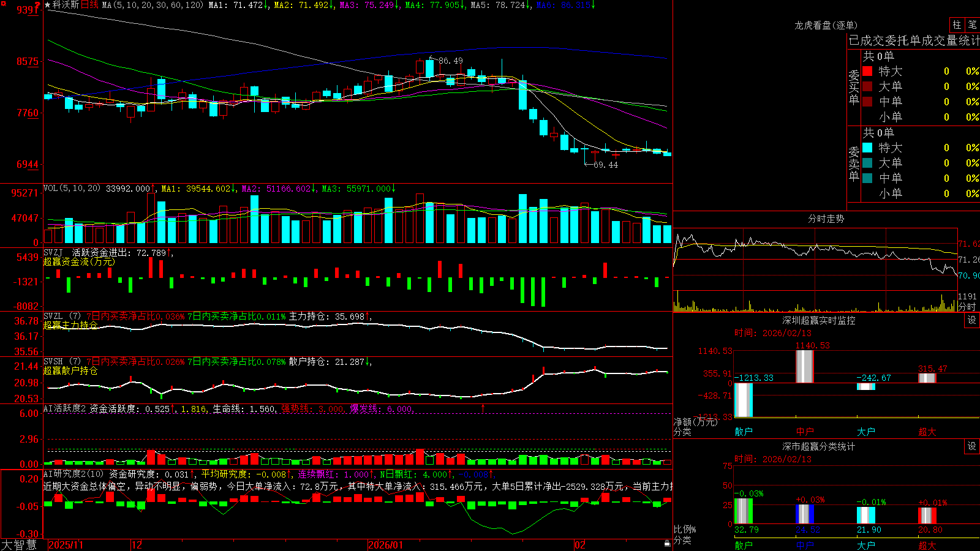Click the 委卖单 vertical section label
Image resolution: width=980 pixels, height=551 pixels.
click(854, 163)
